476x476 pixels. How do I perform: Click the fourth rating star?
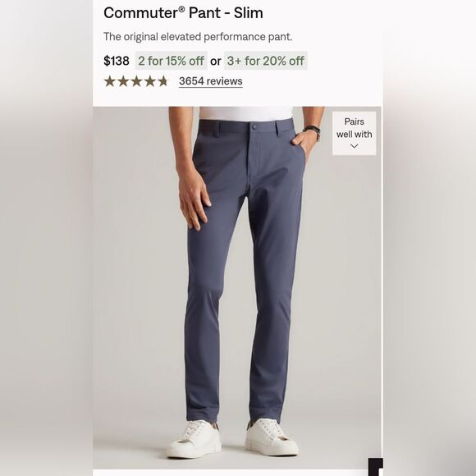[149, 81]
